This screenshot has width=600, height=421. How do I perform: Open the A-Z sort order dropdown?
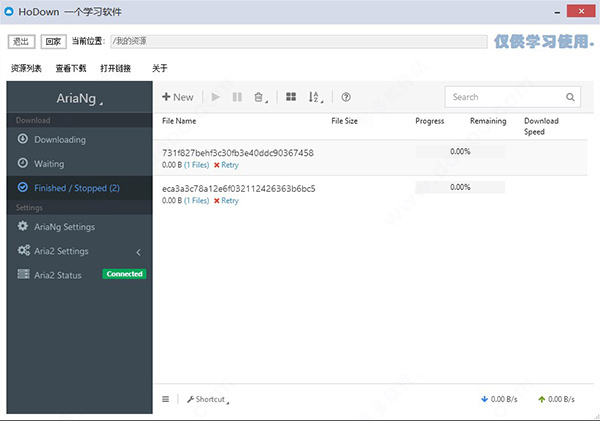pos(316,97)
